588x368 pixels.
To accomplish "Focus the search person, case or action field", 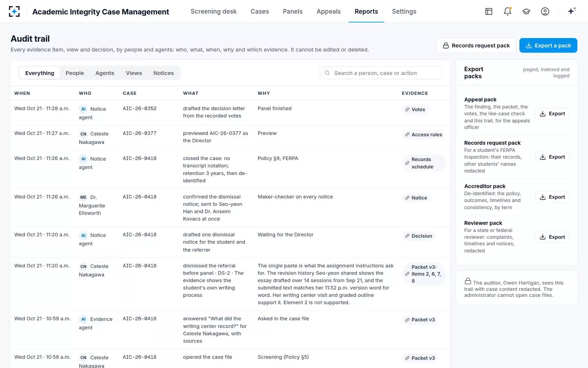I will (x=381, y=73).
